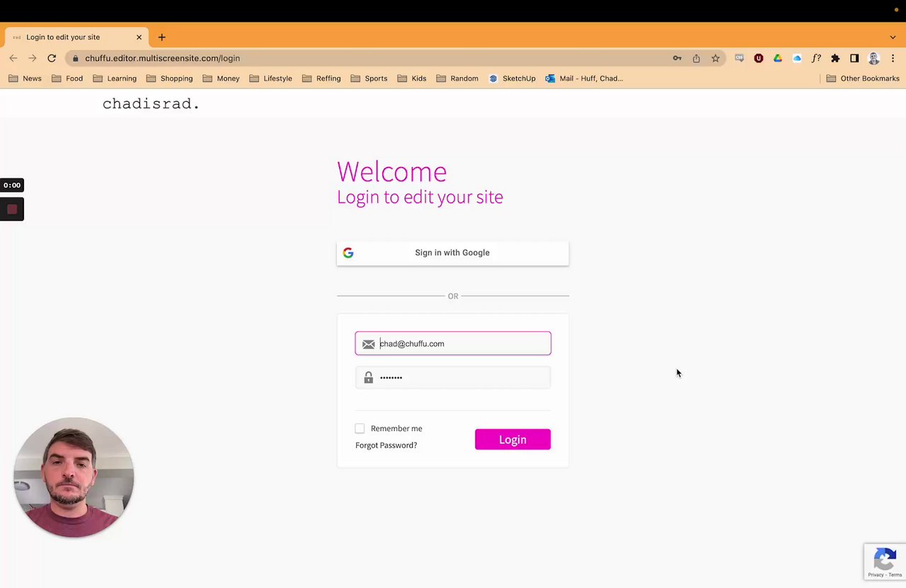
Task: Click the chadisrad. site logo
Action: click(x=151, y=104)
